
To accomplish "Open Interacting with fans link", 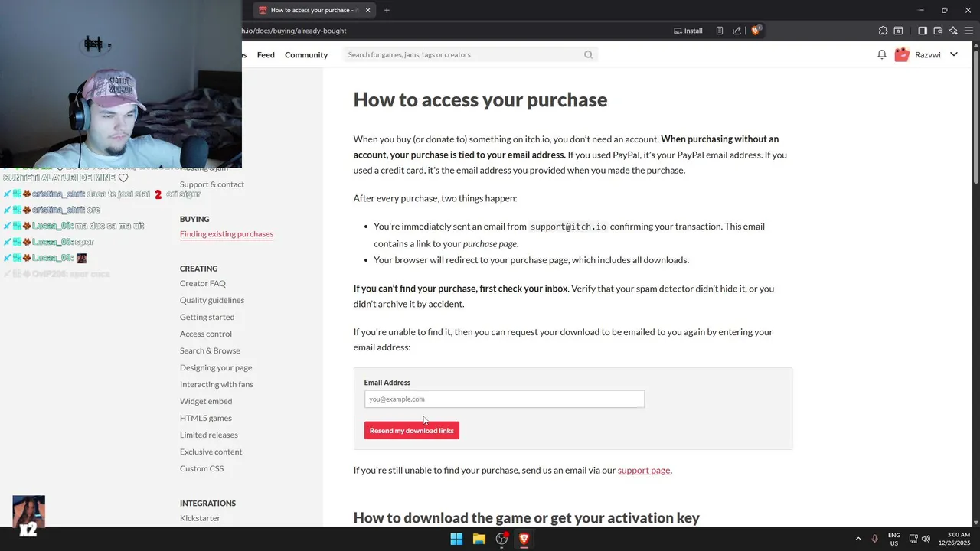I will pos(217,384).
